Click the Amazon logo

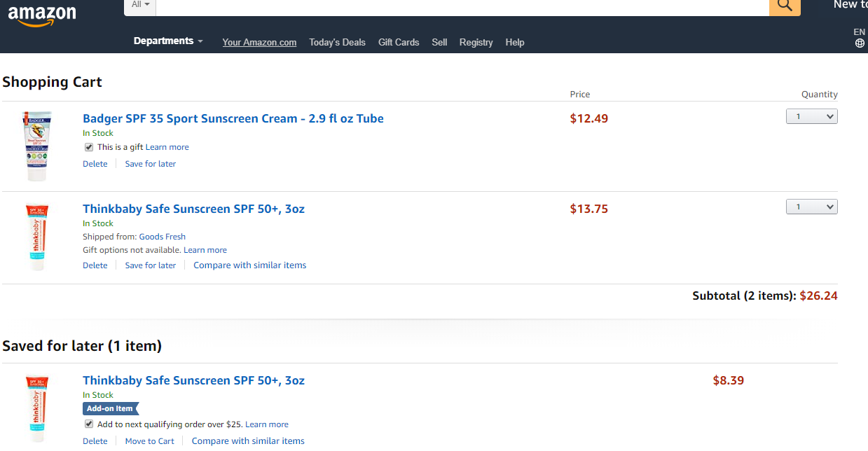42,15
